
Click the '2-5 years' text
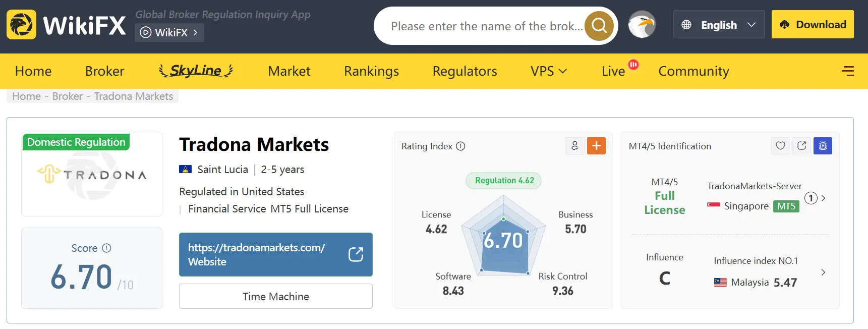[x=282, y=169]
